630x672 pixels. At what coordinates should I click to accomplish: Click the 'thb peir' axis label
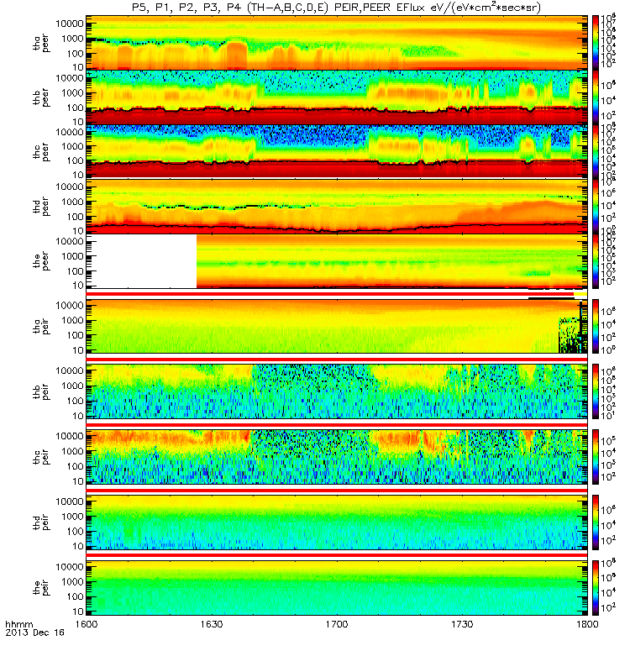41,391
